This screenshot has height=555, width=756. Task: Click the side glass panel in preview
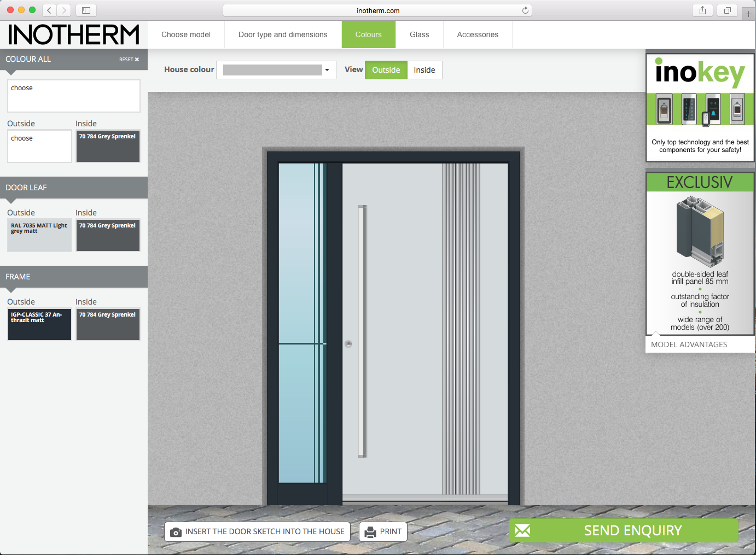point(302,323)
